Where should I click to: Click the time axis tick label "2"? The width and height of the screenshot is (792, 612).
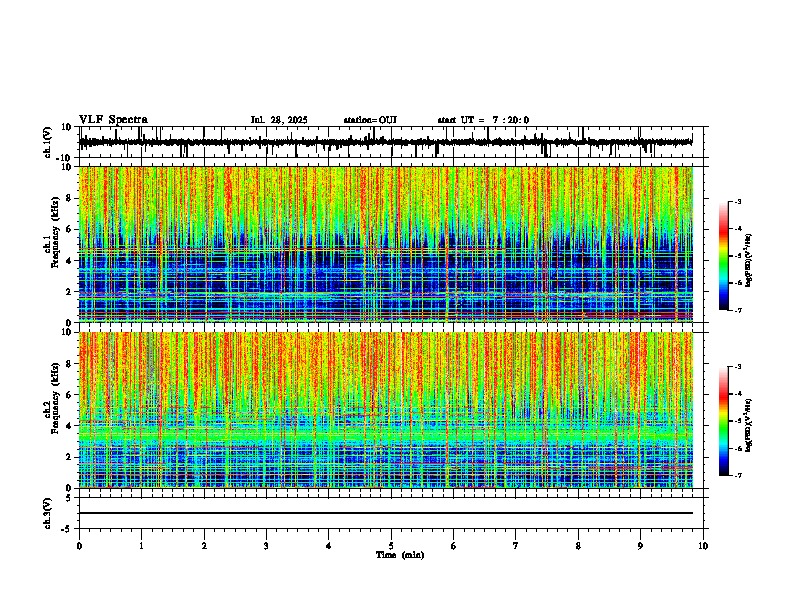pyautogui.click(x=204, y=546)
